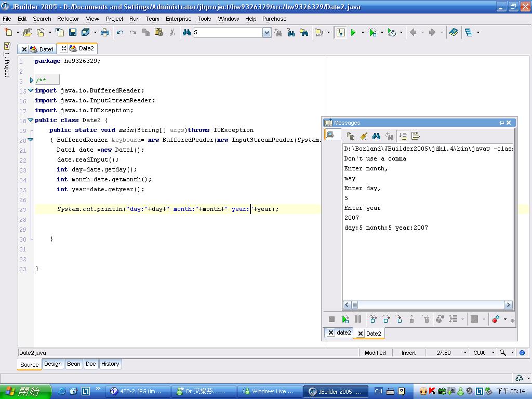Open the Windows Live taskbar item
The image size is (532, 399).
click(269, 391)
